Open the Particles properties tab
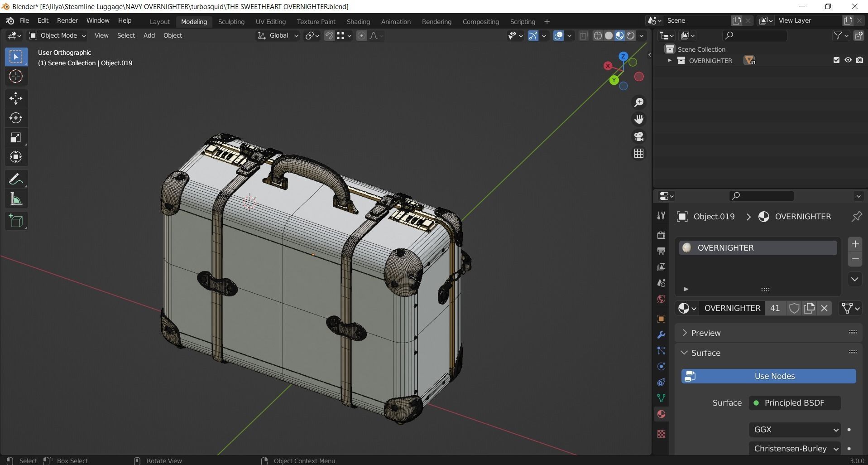 tap(661, 351)
